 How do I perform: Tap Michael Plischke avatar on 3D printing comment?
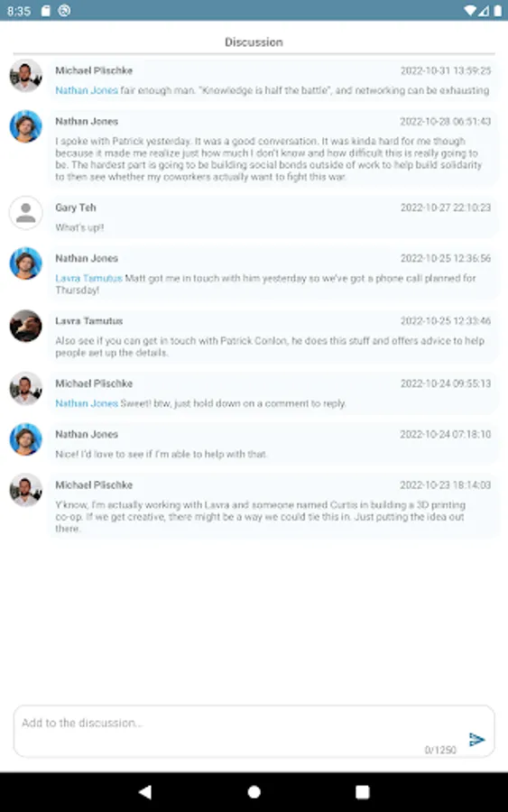click(x=26, y=490)
